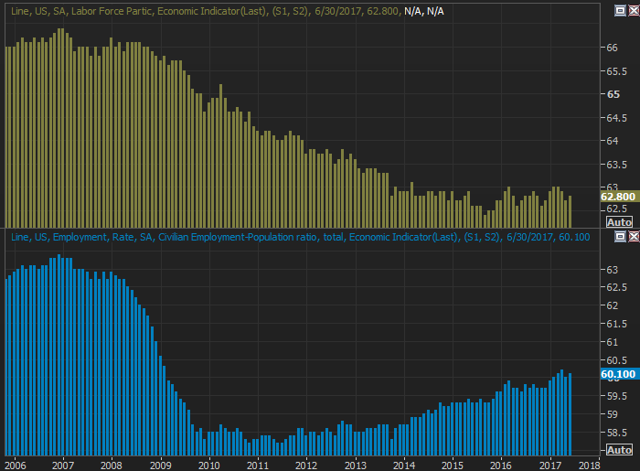Click the 64 tick on upper y-axis

(x=612, y=141)
